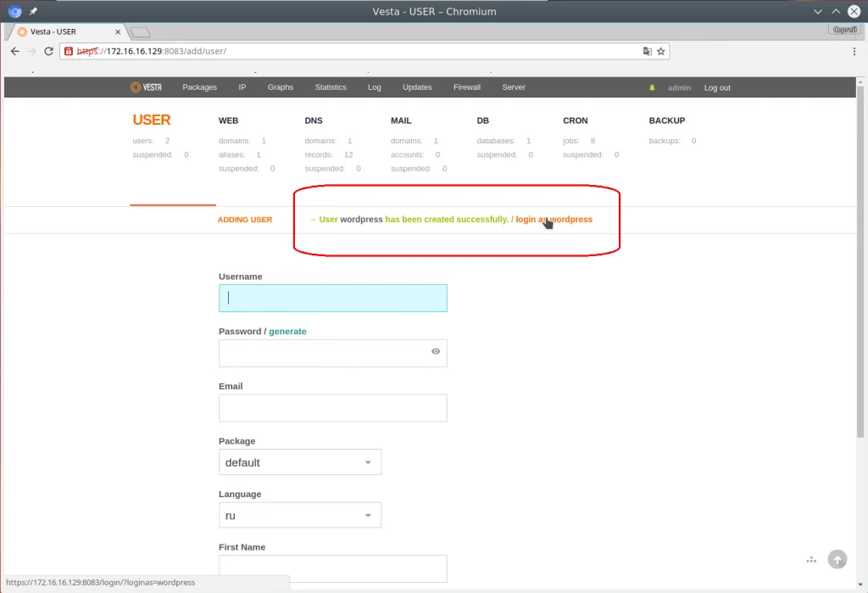The image size is (868, 593).
Task: Open Updates in top navigation
Action: [x=417, y=87]
